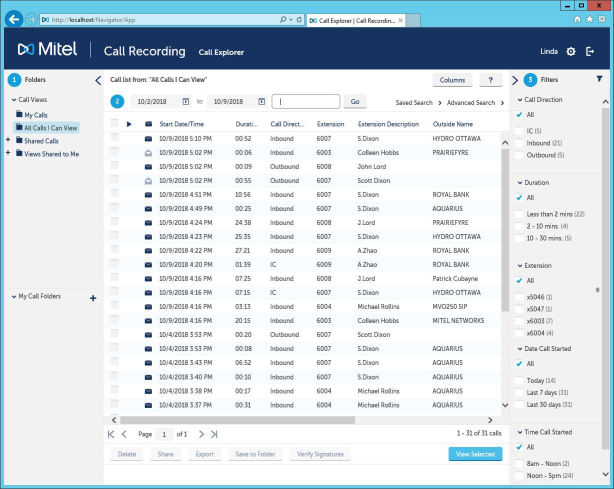Viewport: 614px width, 489px height.
Task: Collapse the Folders panel arrow
Action: coord(98,80)
